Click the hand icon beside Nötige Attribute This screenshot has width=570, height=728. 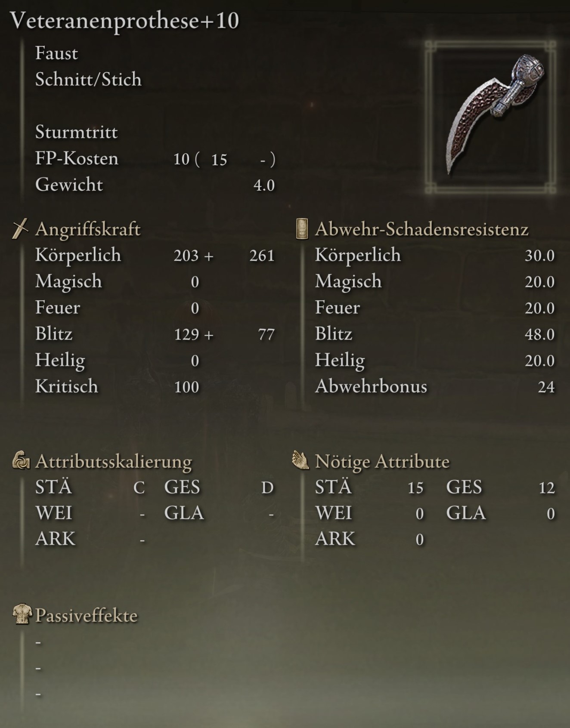(x=300, y=460)
